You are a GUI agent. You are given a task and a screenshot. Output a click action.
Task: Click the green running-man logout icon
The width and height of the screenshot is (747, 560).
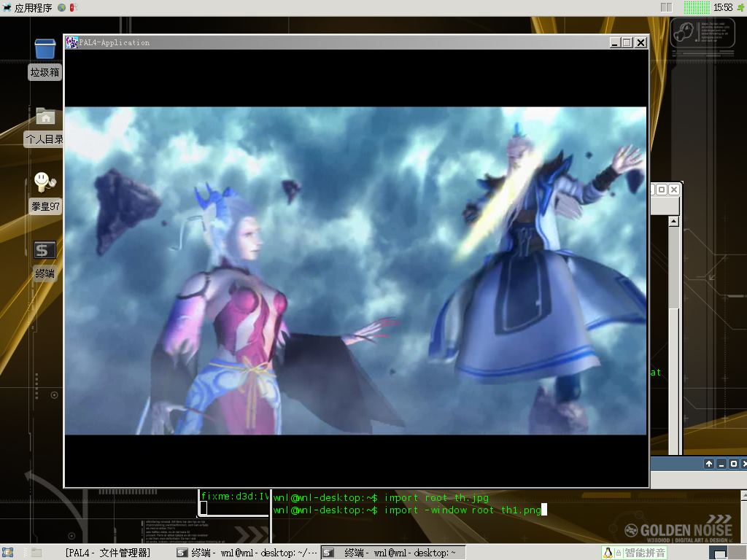(x=742, y=7)
